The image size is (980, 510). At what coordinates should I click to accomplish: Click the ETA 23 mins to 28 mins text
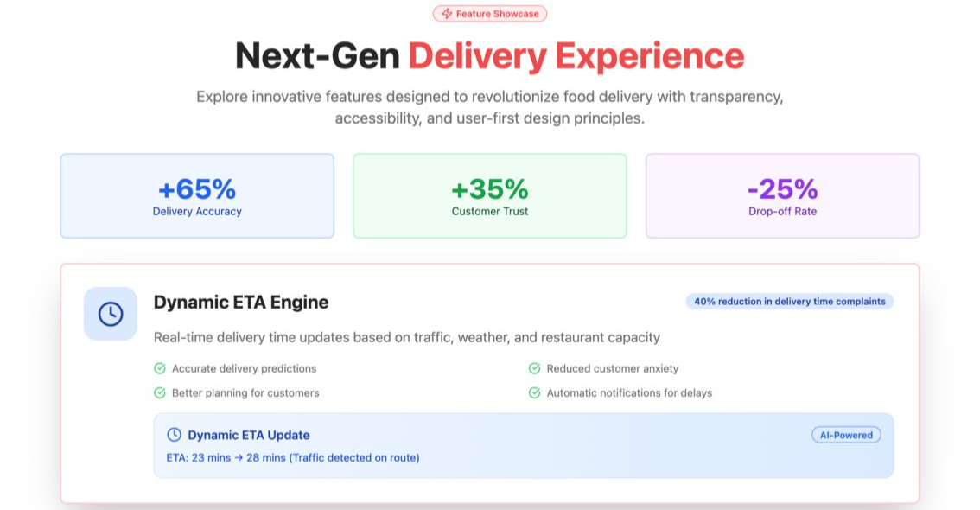click(293, 457)
